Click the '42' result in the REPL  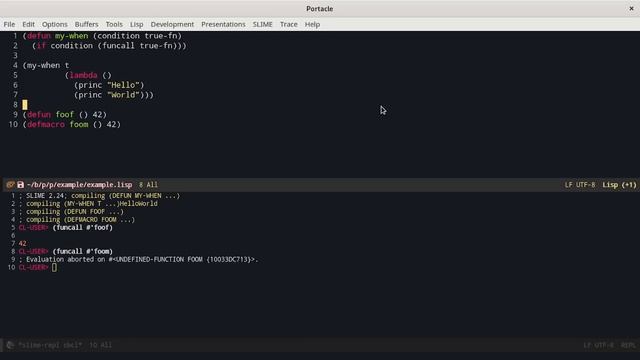[22, 244]
